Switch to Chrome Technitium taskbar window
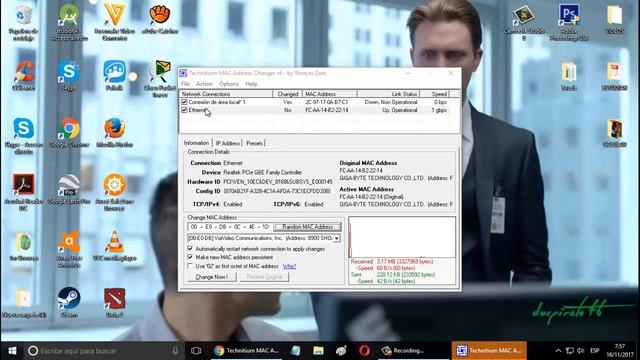This screenshot has width=640, height=360. pyautogui.click(x=247, y=351)
